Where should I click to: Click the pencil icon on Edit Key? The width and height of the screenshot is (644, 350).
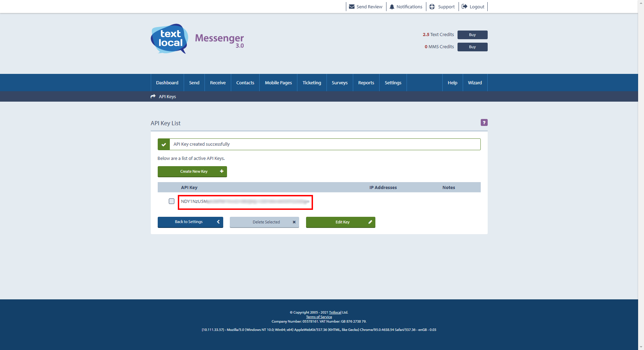click(370, 222)
